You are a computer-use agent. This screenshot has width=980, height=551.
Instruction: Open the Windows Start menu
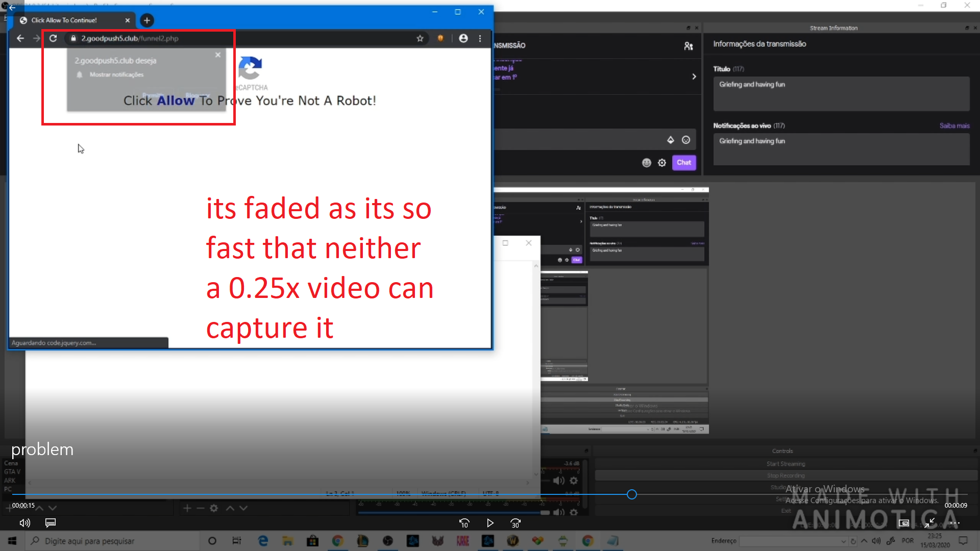tap(12, 541)
